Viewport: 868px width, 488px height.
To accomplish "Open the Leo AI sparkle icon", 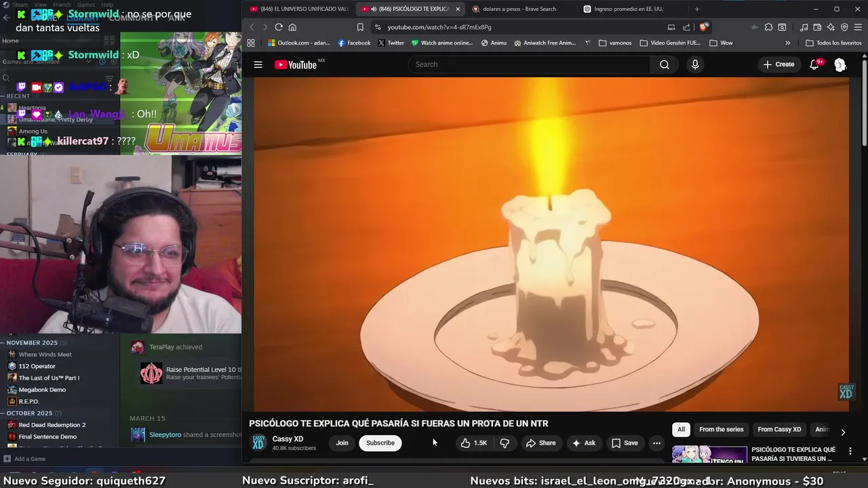I will 831,27.
